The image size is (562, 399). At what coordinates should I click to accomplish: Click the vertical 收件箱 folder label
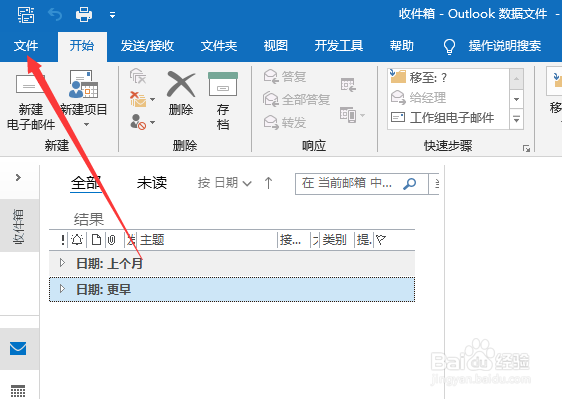(x=19, y=227)
